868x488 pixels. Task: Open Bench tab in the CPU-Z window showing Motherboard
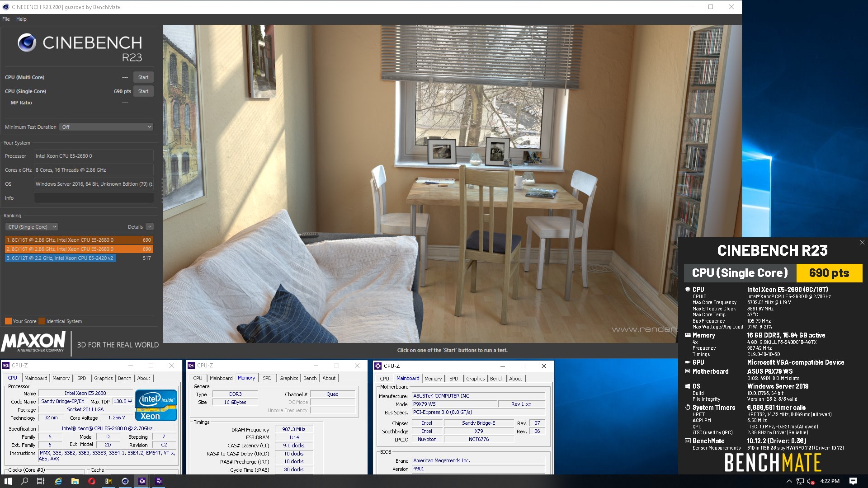click(x=497, y=379)
